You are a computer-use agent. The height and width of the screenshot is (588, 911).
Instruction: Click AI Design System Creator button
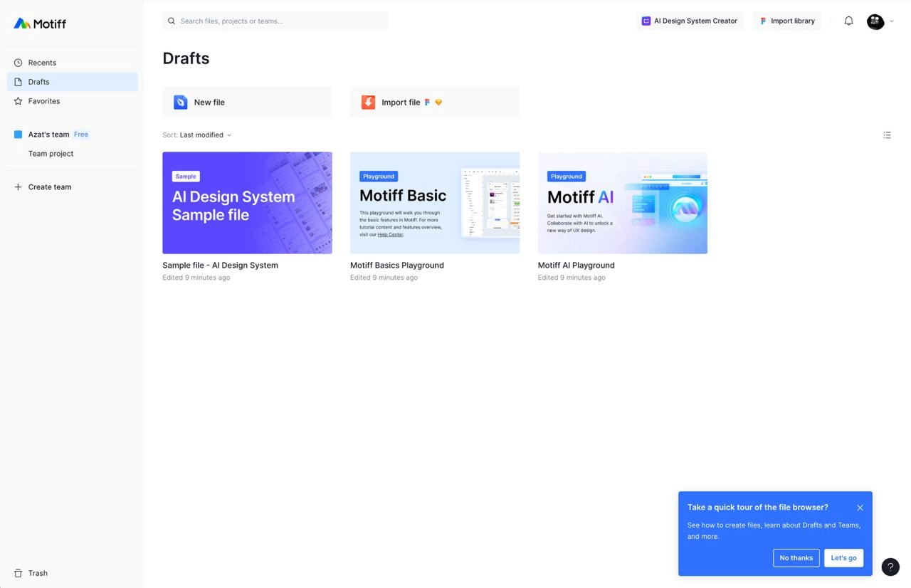point(690,21)
